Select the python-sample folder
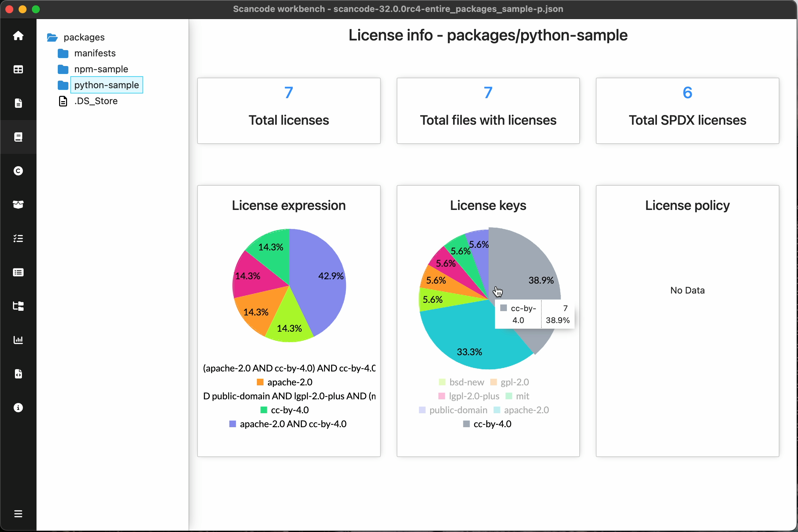798x532 pixels. tap(106, 85)
